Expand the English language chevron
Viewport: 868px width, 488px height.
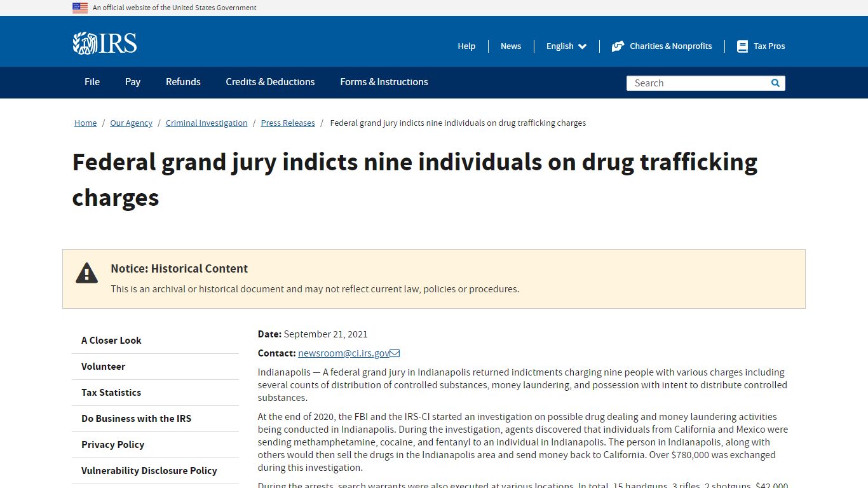pos(582,46)
